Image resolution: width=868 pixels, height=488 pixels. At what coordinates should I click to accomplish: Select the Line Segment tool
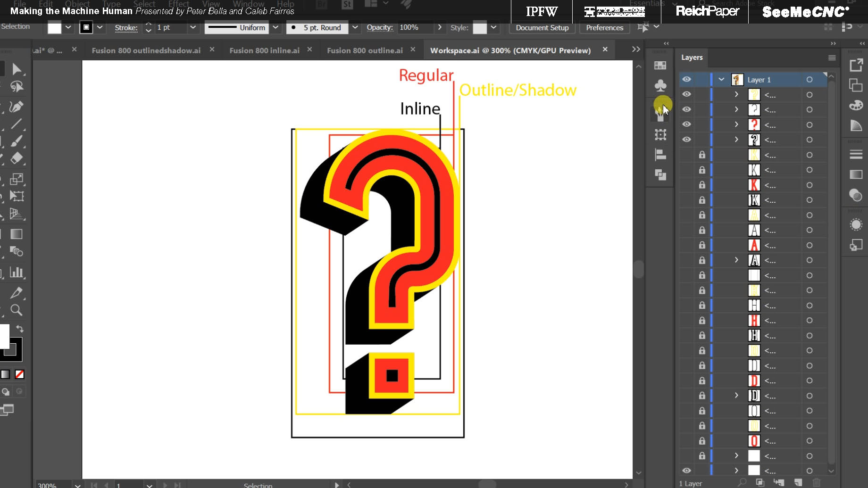[17, 124]
